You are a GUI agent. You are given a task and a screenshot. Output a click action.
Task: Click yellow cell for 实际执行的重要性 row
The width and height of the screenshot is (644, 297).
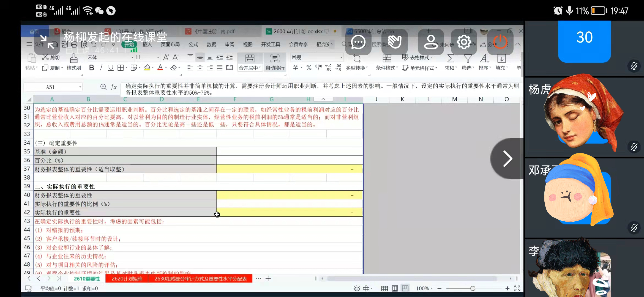290,212
